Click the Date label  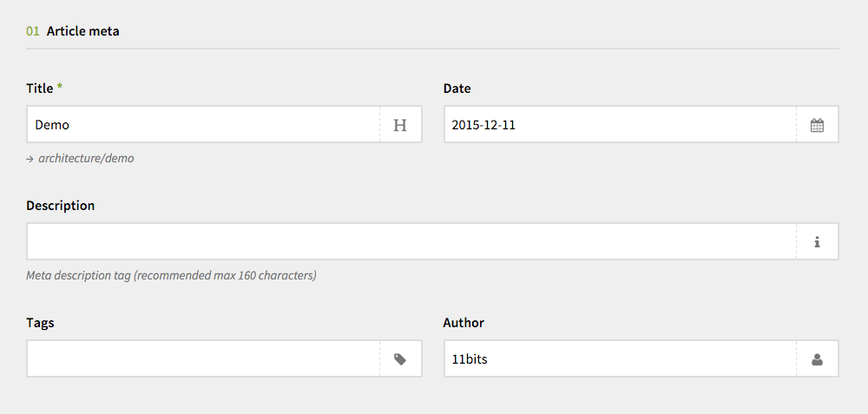pyautogui.click(x=457, y=89)
